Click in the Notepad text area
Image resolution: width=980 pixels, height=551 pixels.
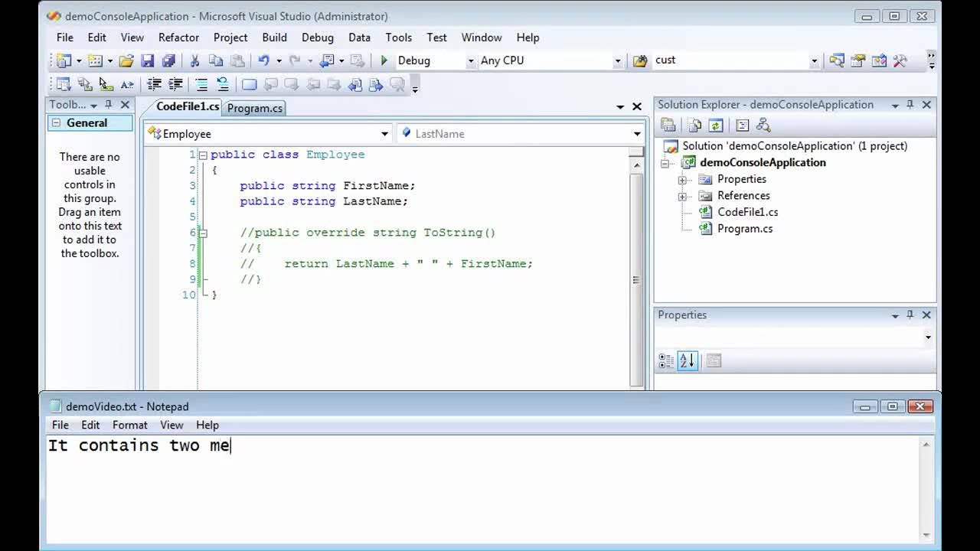482,490
